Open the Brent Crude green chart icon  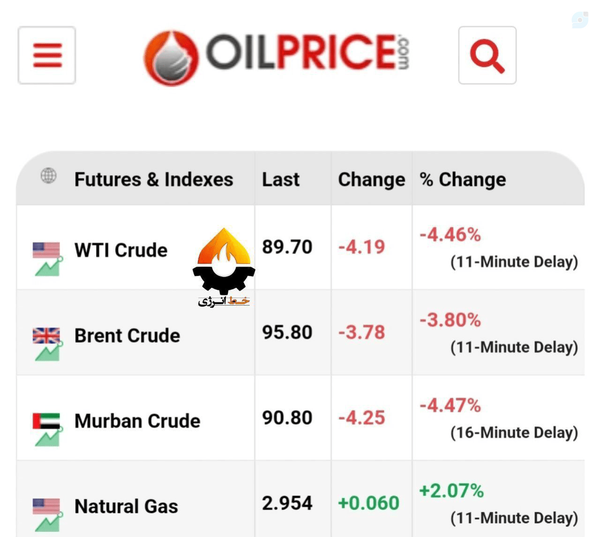tap(49, 352)
